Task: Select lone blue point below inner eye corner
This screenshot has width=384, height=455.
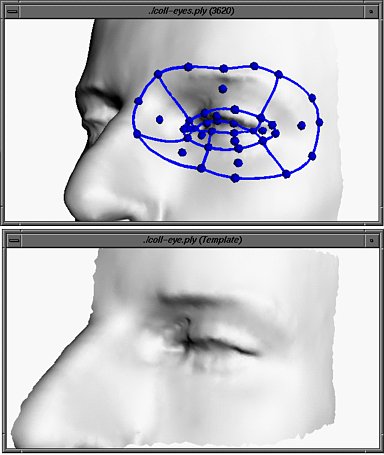Action: coord(182,153)
